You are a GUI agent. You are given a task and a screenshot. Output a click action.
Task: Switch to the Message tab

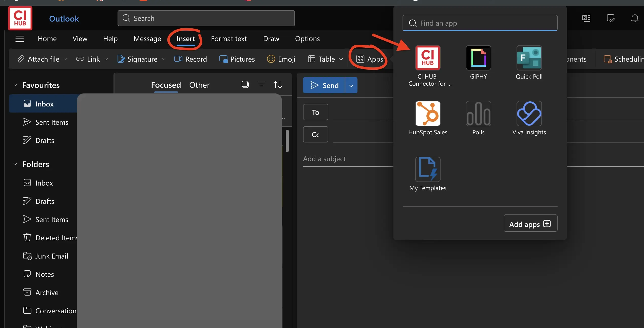[x=147, y=39]
